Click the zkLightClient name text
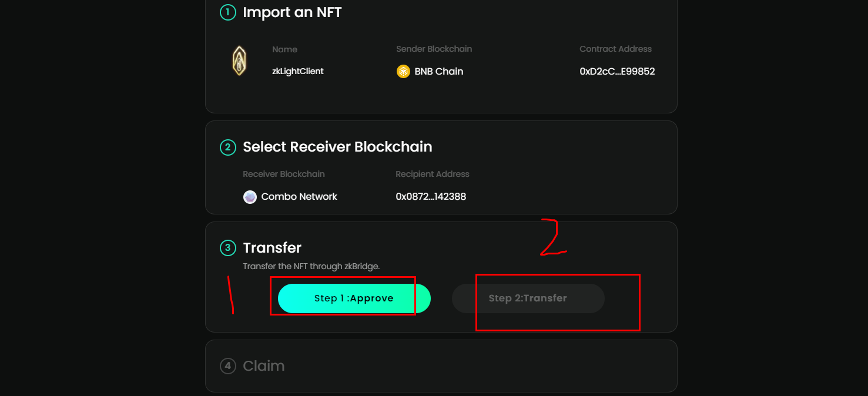 coord(298,71)
